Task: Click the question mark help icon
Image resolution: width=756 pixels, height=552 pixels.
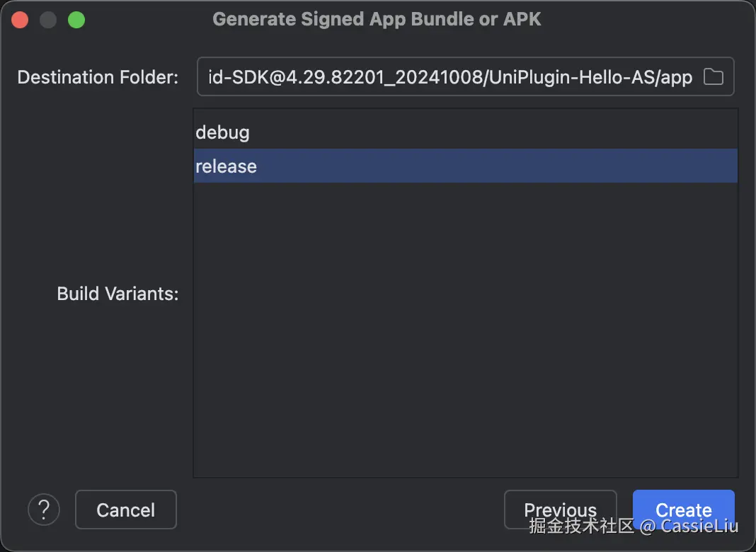Action: [x=44, y=509]
